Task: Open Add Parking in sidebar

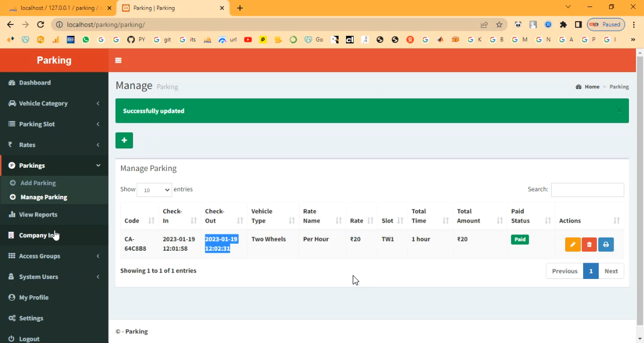Action: tap(38, 183)
